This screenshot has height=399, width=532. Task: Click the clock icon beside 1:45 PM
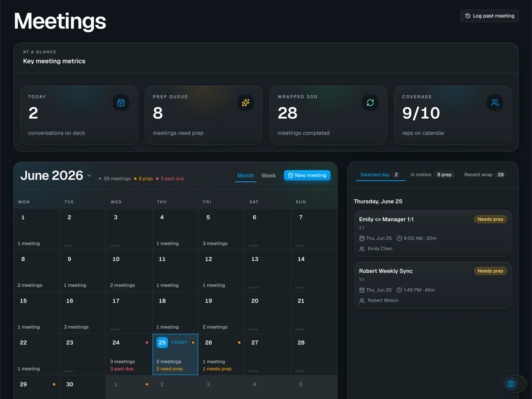pos(399,290)
